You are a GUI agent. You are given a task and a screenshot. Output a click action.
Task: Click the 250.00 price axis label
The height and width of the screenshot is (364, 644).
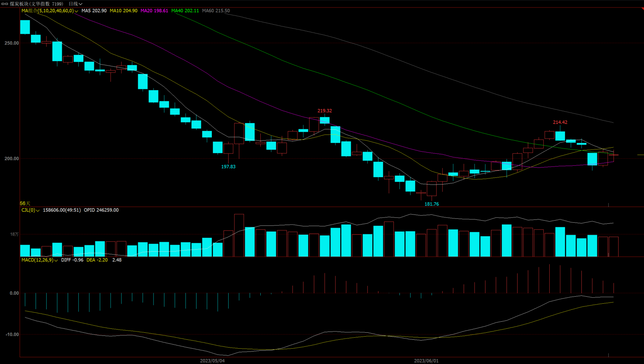click(x=12, y=43)
